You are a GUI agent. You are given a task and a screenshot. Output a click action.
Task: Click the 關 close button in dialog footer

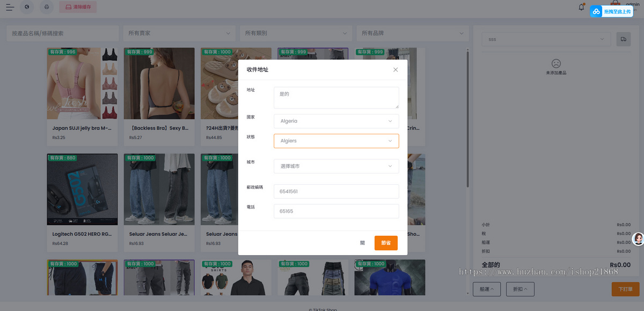pyautogui.click(x=362, y=243)
